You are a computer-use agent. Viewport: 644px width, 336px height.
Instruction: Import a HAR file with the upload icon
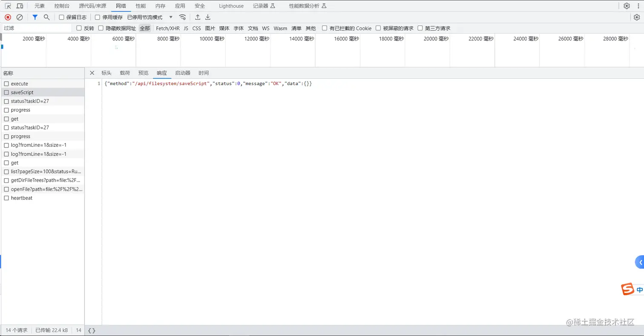coord(198,17)
